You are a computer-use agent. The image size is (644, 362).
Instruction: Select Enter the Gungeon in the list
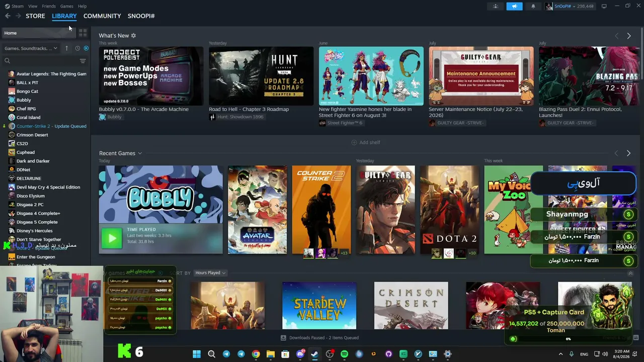pos(36,257)
